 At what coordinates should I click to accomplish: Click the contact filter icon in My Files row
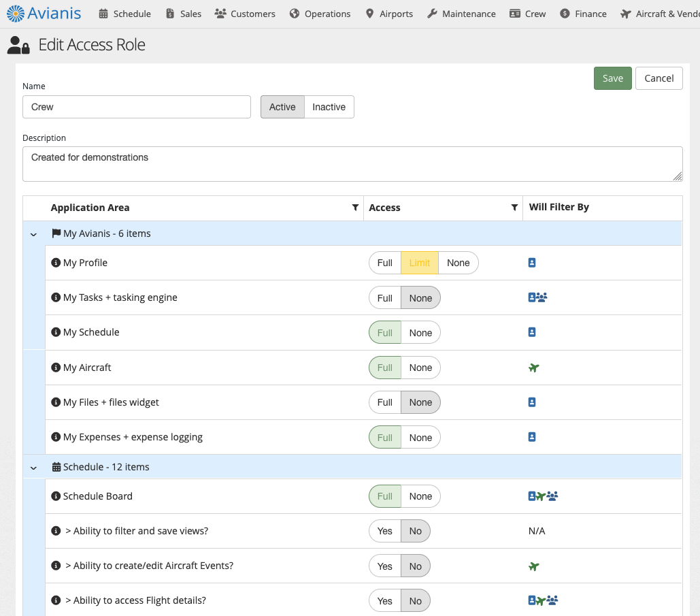[532, 402]
